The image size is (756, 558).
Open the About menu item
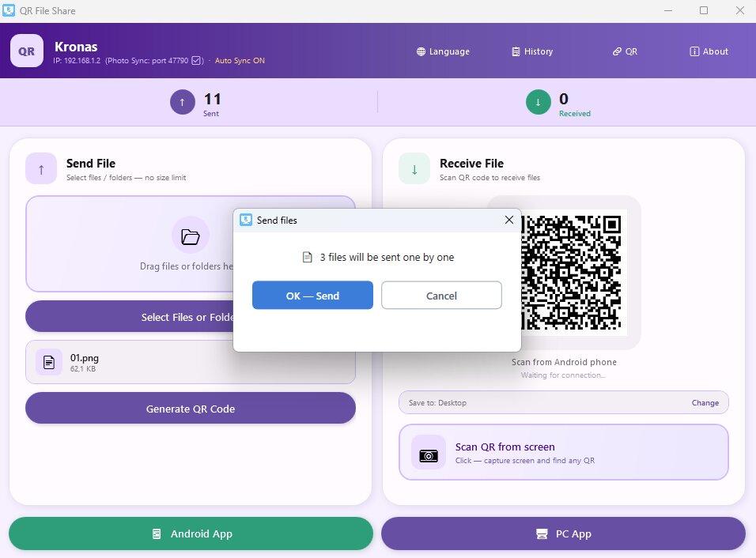tap(709, 51)
